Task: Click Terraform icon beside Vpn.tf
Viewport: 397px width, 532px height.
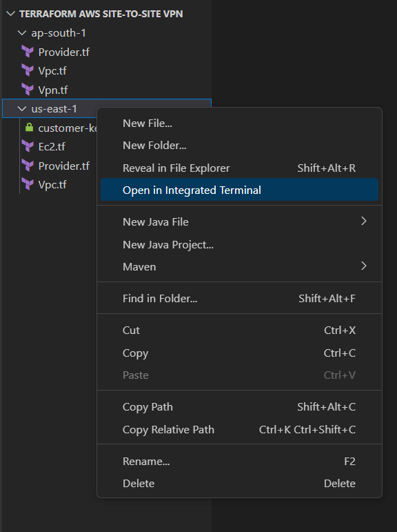Action: (x=28, y=90)
